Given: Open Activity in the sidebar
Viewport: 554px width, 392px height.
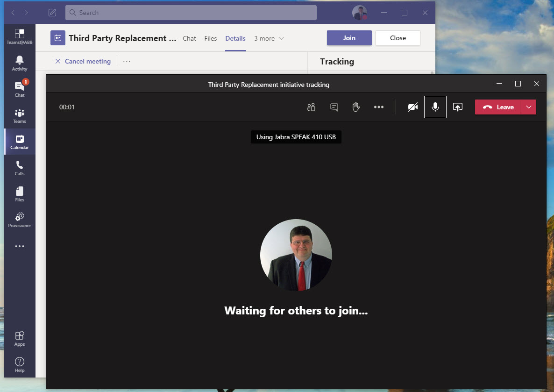Looking at the screenshot, I should tap(20, 64).
